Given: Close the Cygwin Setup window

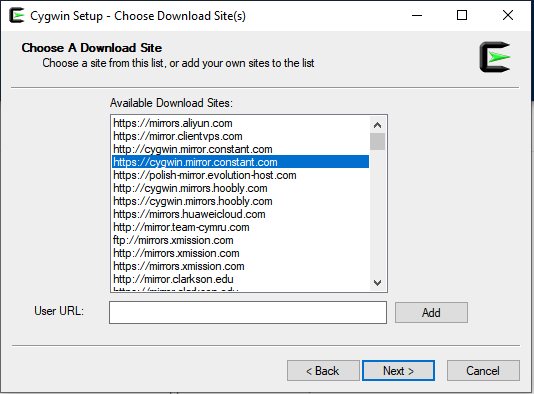Looking at the screenshot, I should [x=508, y=15].
